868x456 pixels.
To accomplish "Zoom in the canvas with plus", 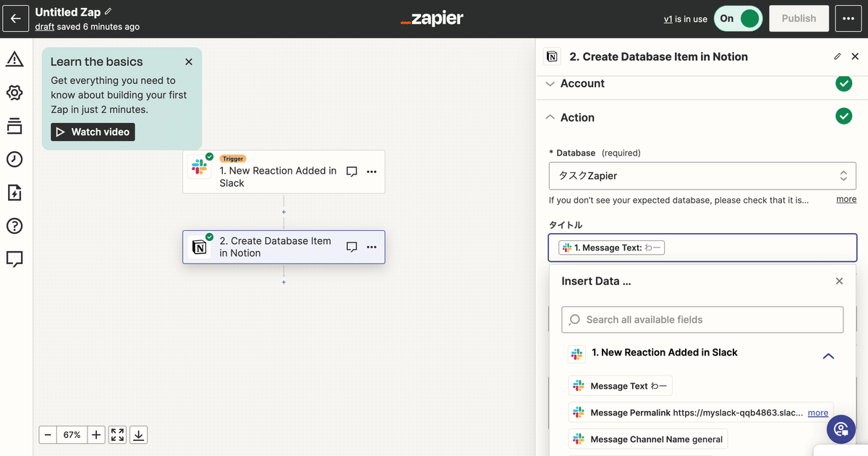I will click(x=96, y=435).
